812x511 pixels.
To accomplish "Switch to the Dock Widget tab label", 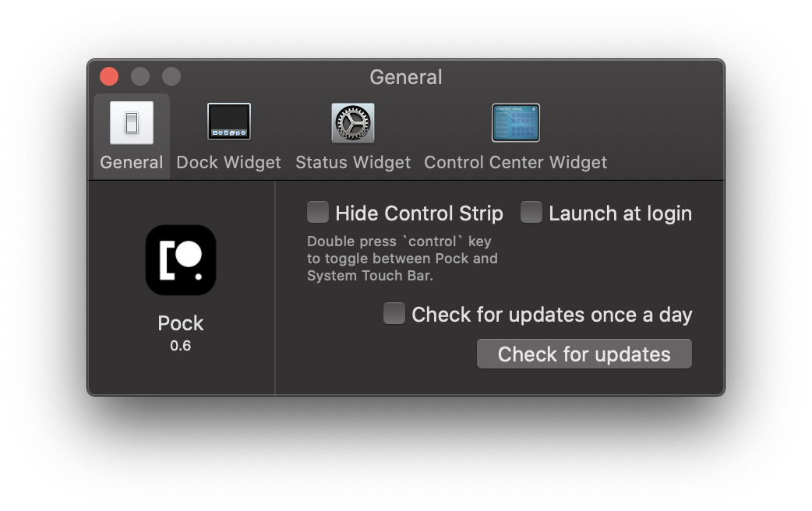I will pos(229,163).
